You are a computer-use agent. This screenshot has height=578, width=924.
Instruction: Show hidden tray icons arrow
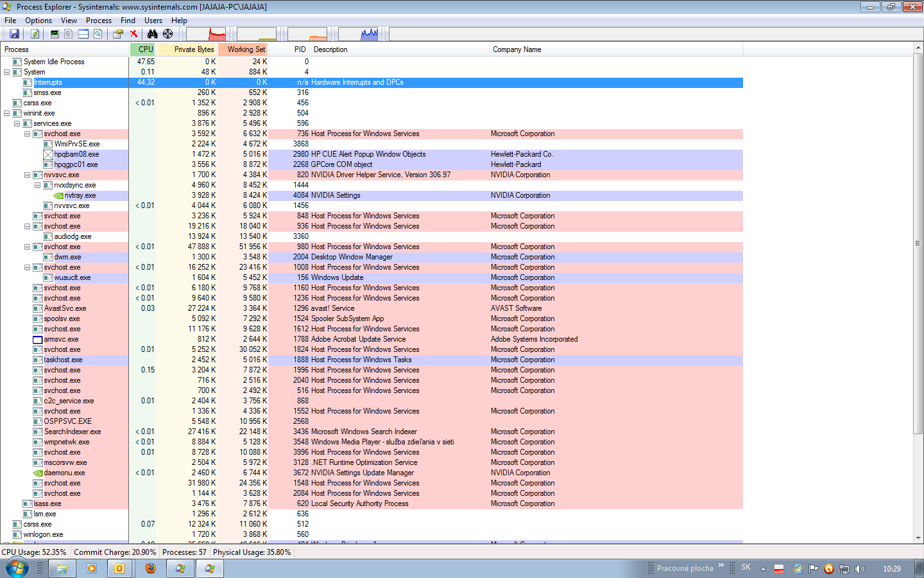(x=763, y=568)
